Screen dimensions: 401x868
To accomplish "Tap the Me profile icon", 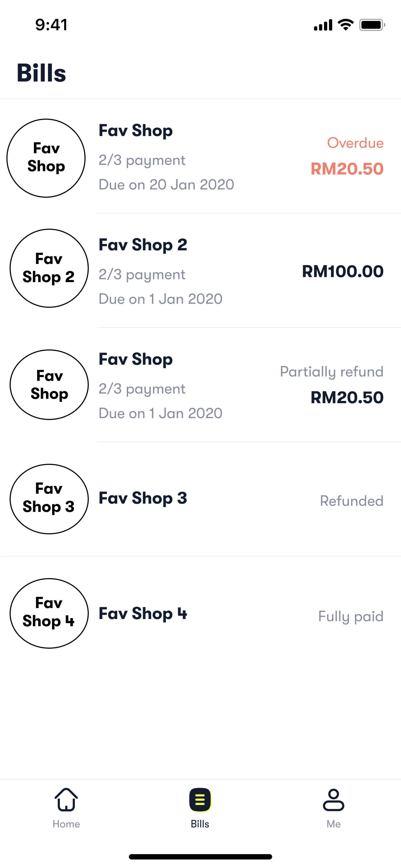I will 334,800.
